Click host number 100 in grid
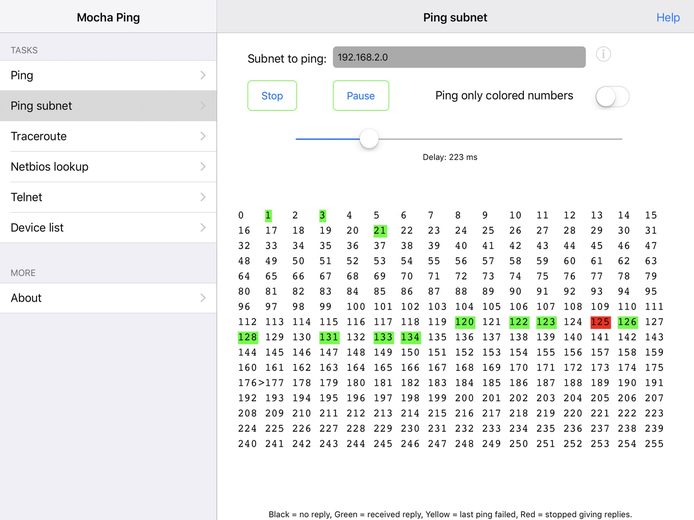Screen dimensions: 694x520 click(356, 307)
